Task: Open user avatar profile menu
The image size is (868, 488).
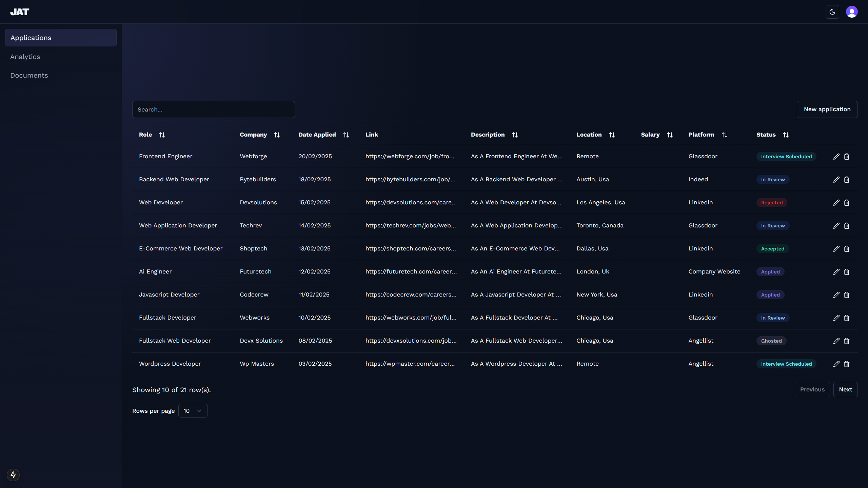Action: coord(851,12)
